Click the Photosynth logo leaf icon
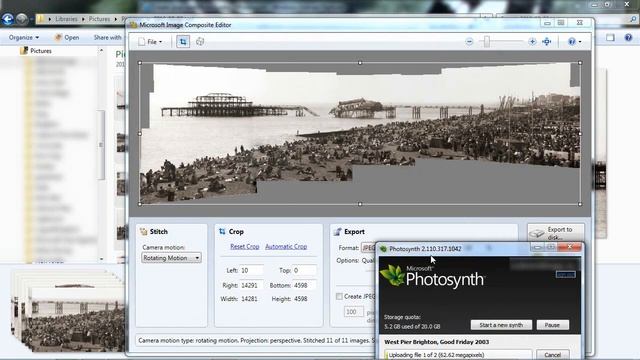The height and width of the screenshot is (360, 640). pyautogui.click(x=392, y=275)
